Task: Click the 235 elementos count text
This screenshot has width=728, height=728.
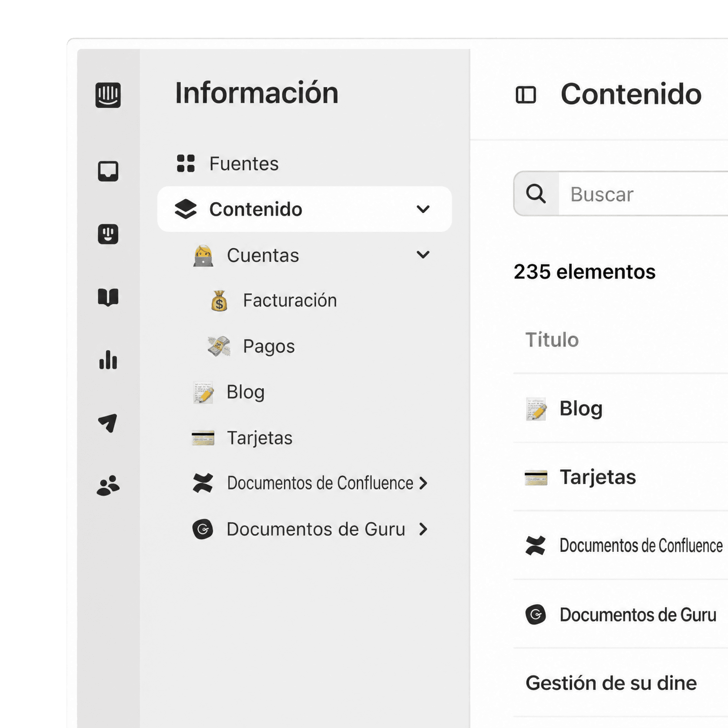Action: [584, 271]
